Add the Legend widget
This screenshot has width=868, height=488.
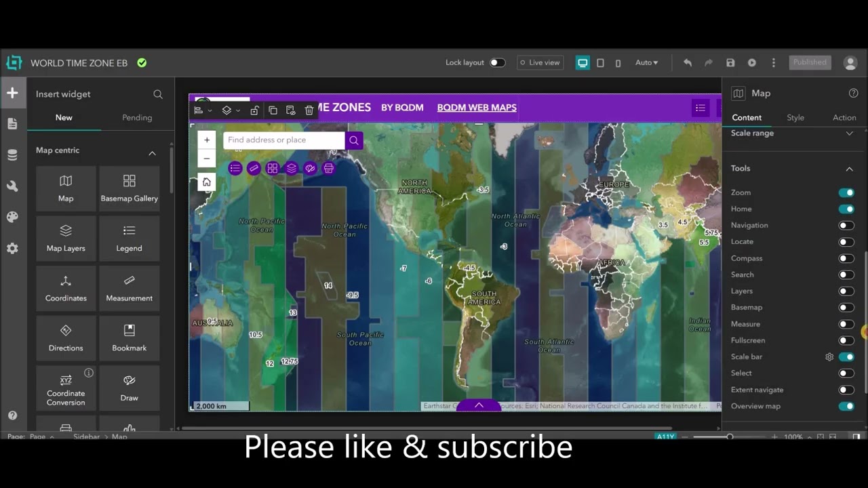click(x=130, y=239)
